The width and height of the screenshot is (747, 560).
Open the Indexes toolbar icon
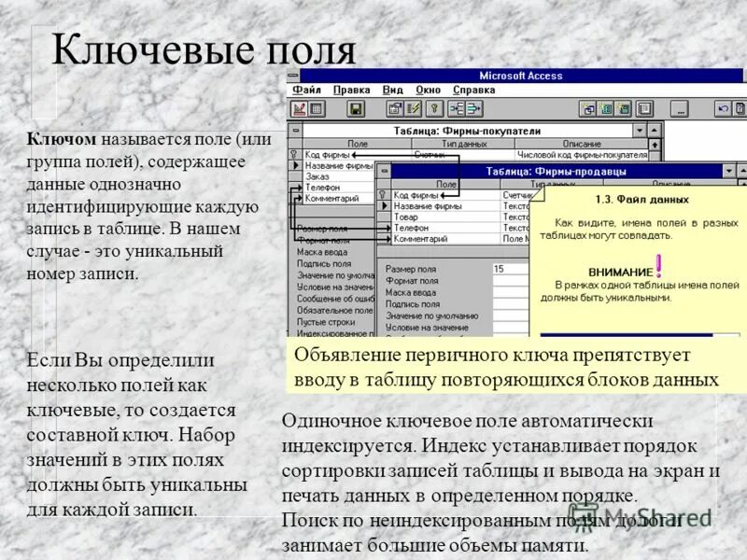pos(413,109)
